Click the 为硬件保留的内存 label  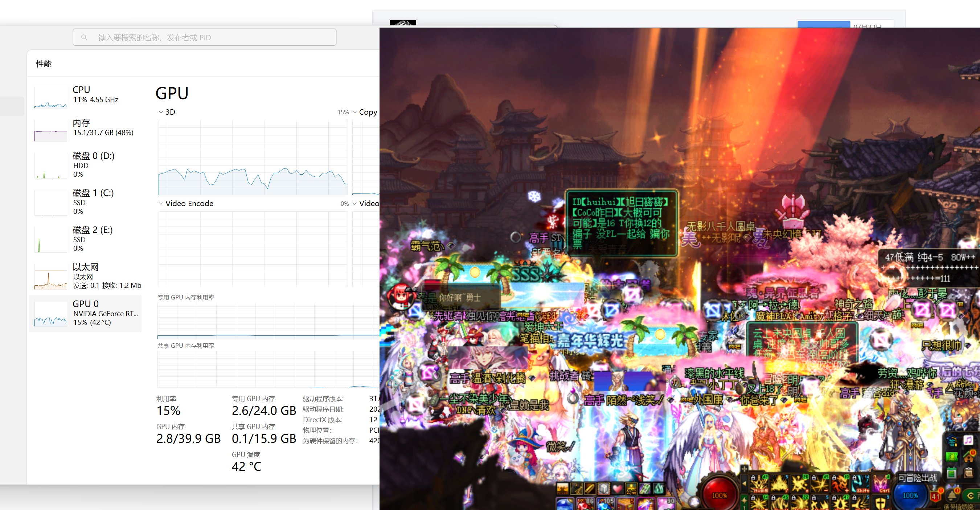click(x=330, y=441)
